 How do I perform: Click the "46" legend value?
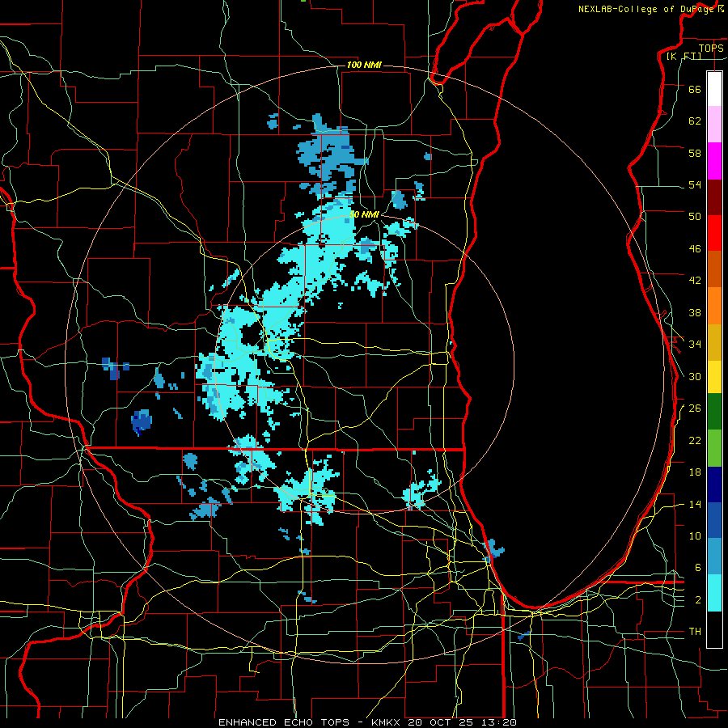click(695, 248)
